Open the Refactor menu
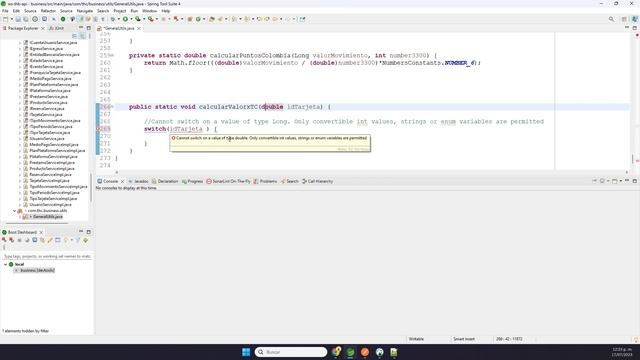This screenshot has height=360, width=640. [x=48, y=11]
